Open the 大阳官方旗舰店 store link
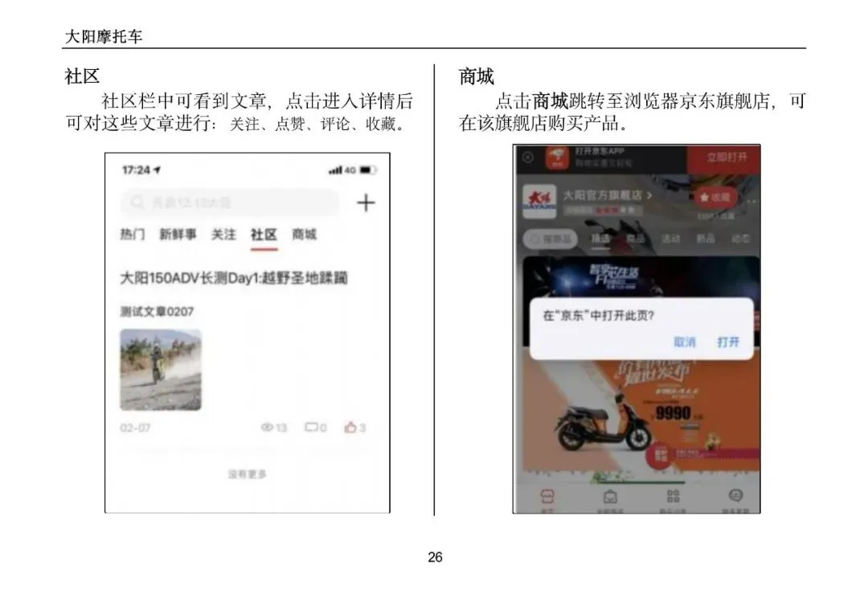The image size is (868, 598). [x=608, y=195]
